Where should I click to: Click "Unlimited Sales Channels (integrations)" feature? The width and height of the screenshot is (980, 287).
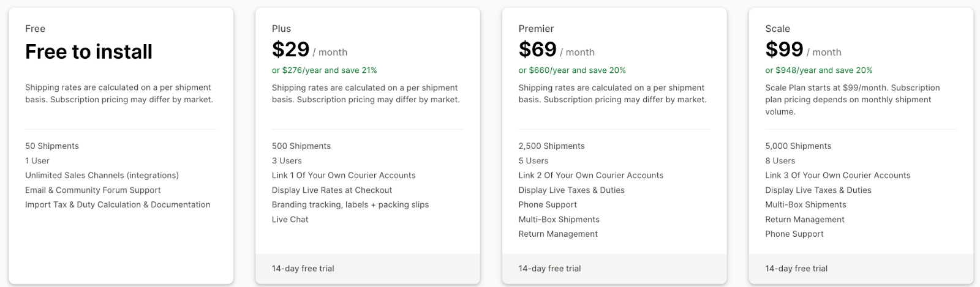pyautogui.click(x=102, y=176)
